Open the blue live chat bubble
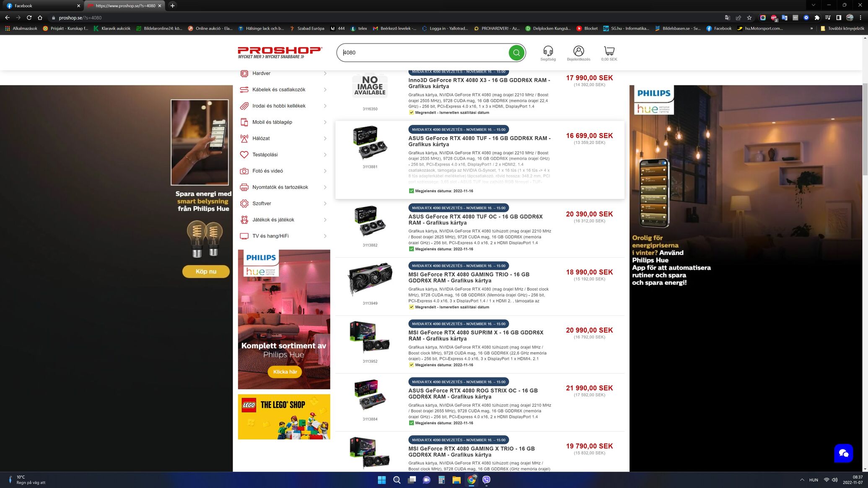 click(x=843, y=453)
